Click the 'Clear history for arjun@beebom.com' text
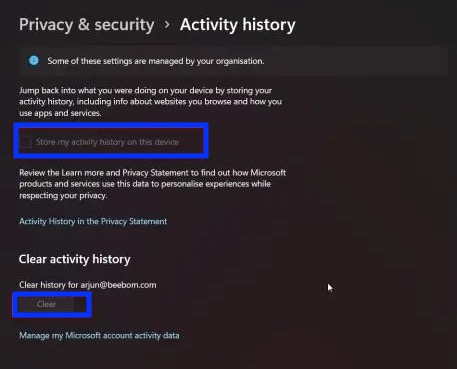The image size is (457, 369). (88, 285)
